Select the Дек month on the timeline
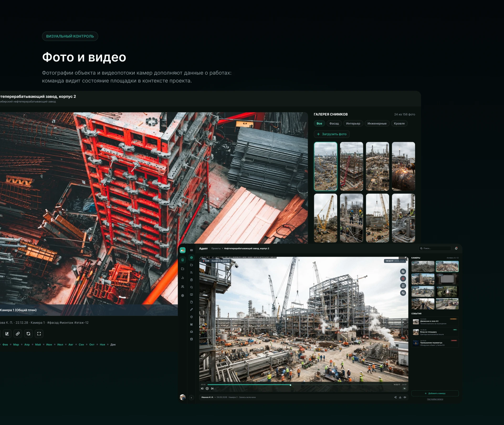Screen dimensions: 504x425 tap(113, 345)
